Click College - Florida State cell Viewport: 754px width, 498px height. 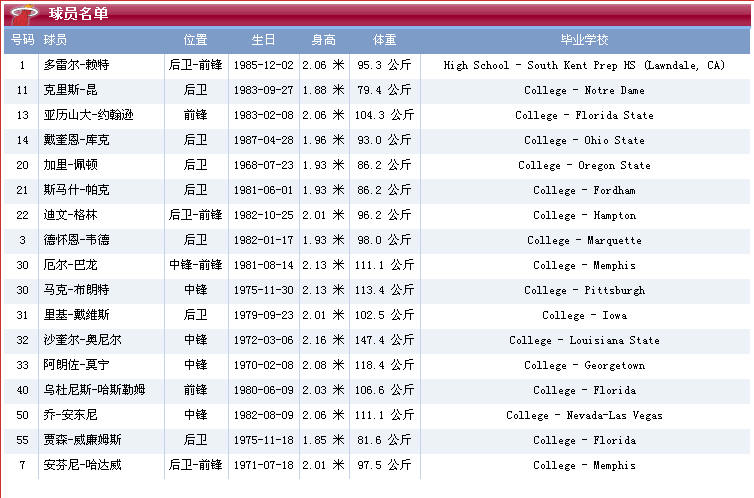pos(584,115)
